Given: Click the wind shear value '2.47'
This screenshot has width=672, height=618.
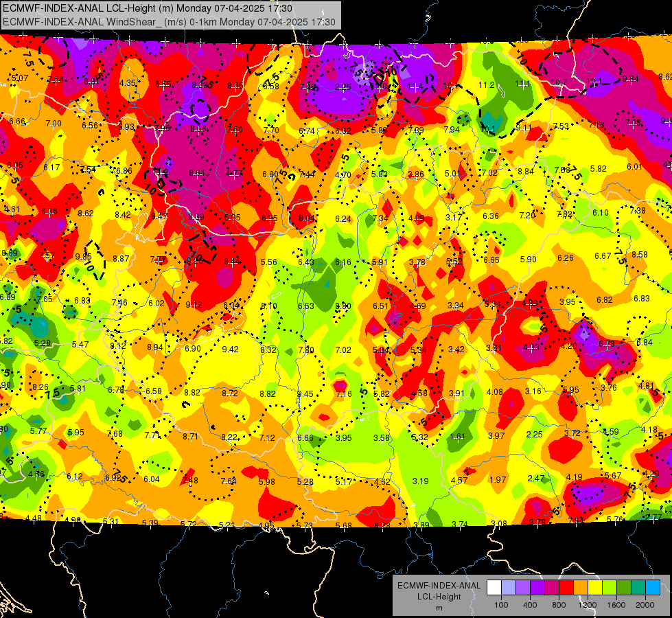Looking at the screenshot, I should click(536, 478).
